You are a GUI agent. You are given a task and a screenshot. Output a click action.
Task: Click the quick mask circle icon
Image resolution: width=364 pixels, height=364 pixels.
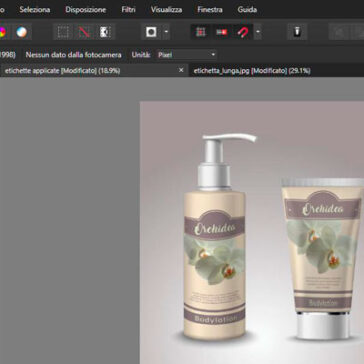point(151,32)
